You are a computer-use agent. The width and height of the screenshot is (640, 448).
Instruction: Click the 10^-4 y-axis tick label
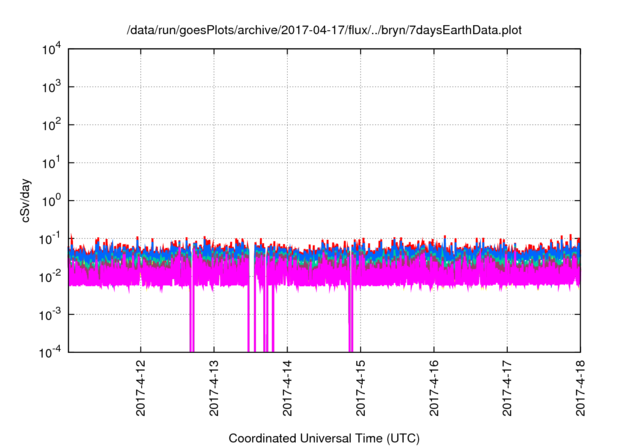(50, 352)
